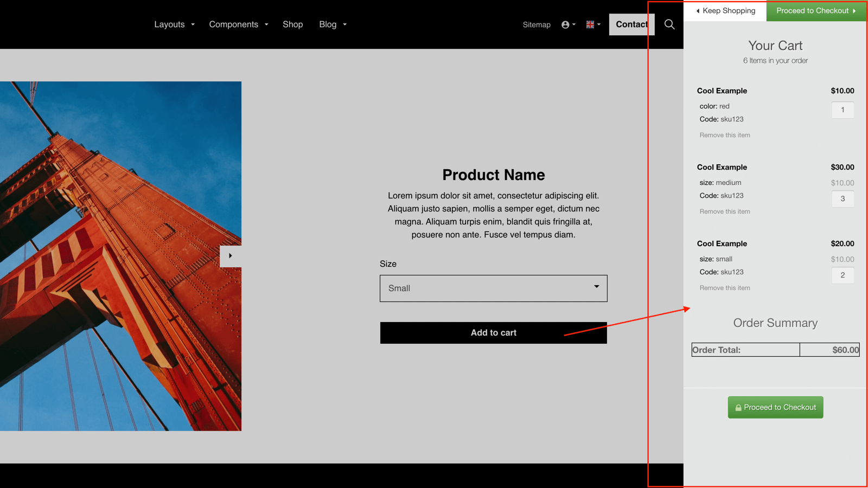Open the site search

point(669,24)
